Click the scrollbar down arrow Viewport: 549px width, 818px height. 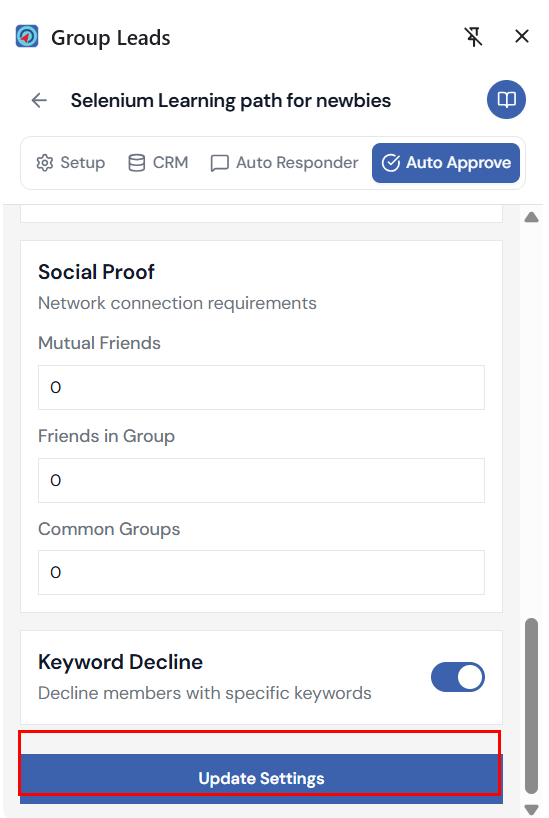531,810
